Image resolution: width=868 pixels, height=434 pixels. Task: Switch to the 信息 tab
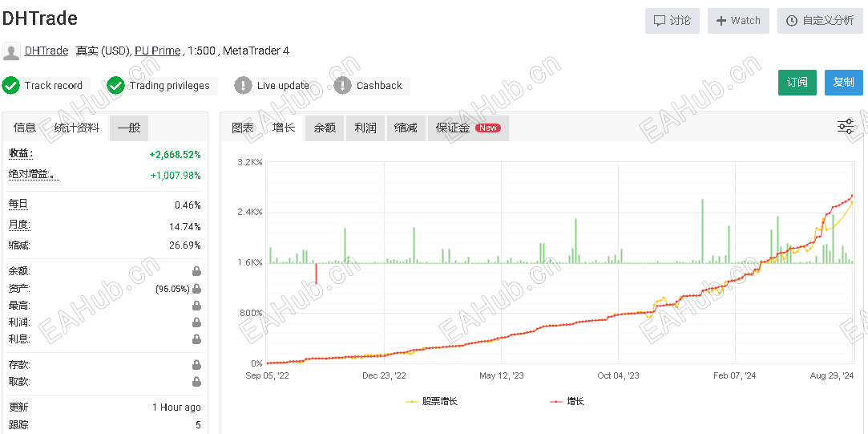click(24, 128)
